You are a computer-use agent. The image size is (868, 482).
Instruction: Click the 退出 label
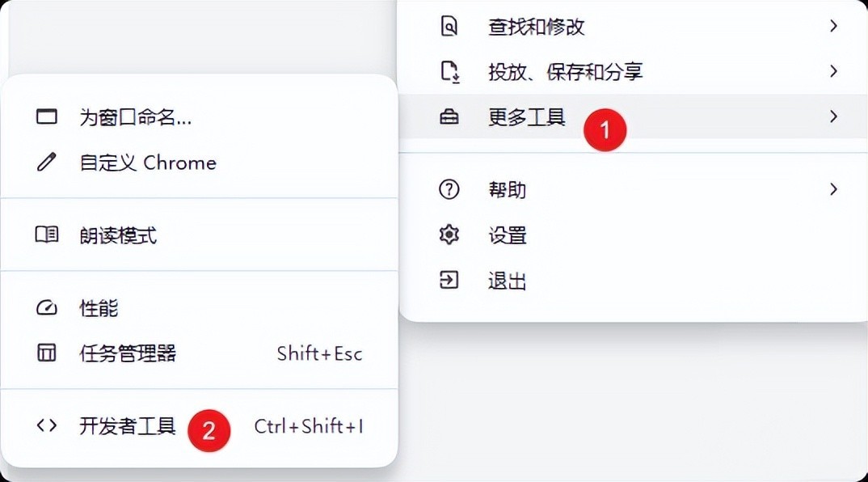pos(508,281)
